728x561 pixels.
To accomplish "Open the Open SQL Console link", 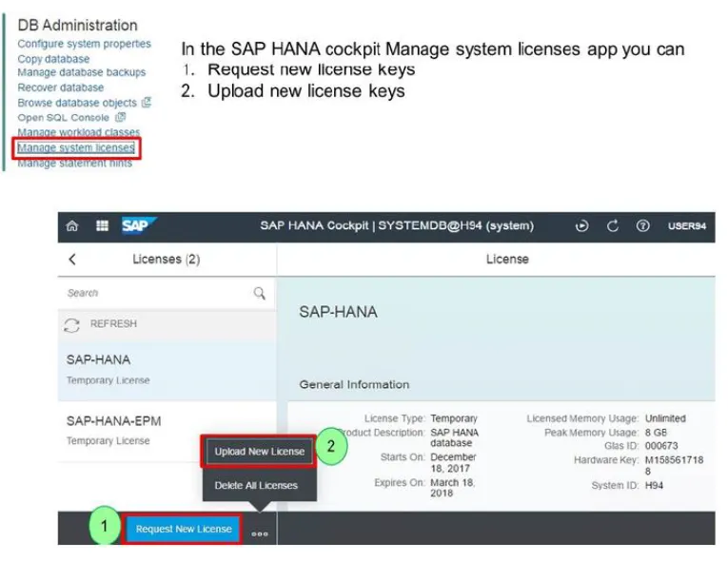I will [x=63, y=117].
